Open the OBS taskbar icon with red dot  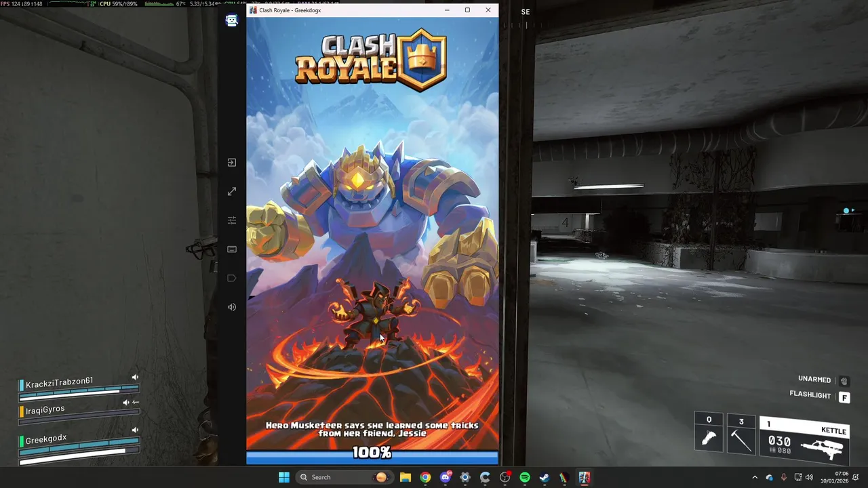[505, 477]
